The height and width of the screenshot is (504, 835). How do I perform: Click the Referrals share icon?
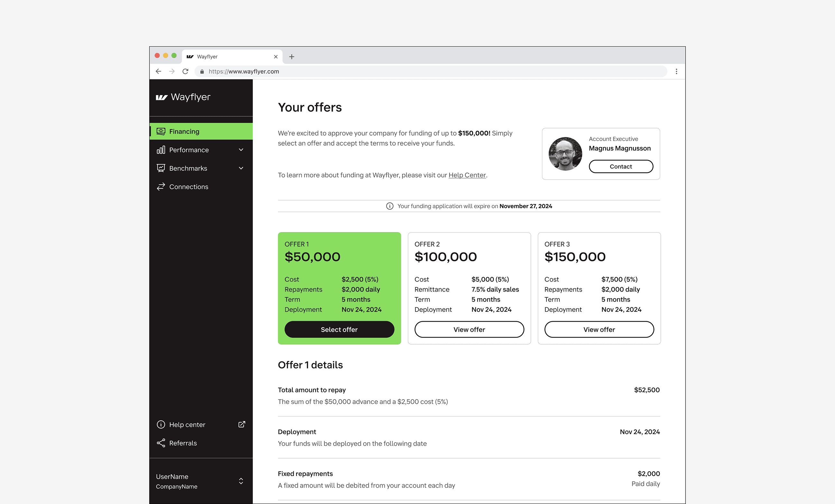point(161,443)
